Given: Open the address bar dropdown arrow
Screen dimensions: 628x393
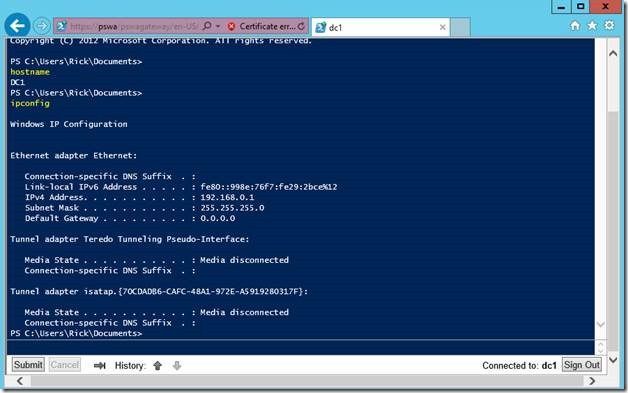Looking at the screenshot, I should tap(218, 26).
